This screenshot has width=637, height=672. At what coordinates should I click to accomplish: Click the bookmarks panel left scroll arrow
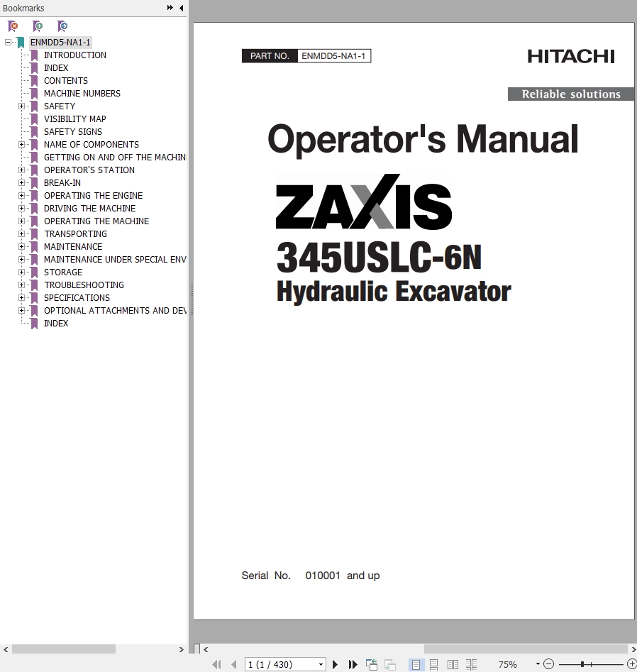(6, 649)
